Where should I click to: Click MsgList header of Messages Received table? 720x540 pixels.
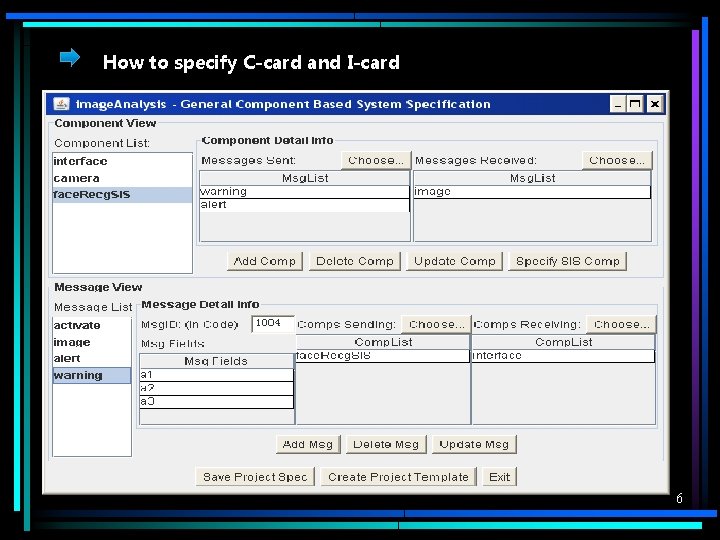[532, 178]
